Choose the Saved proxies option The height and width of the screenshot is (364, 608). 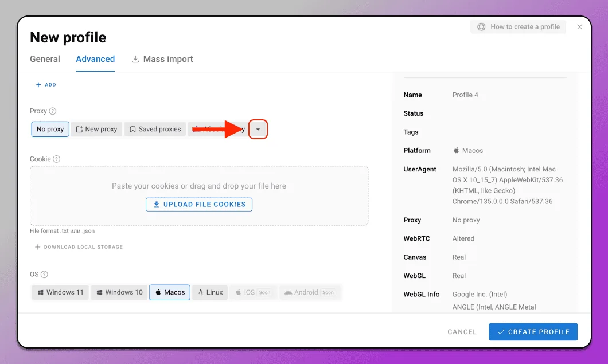pyautogui.click(x=155, y=129)
